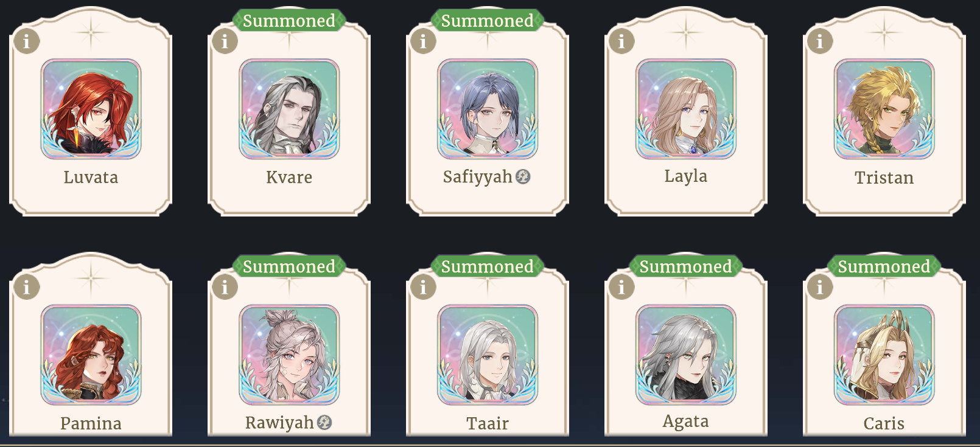Open info icon on Pamina's card
The width and height of the screenshot is (980, 447).
[x=26, y=286]
